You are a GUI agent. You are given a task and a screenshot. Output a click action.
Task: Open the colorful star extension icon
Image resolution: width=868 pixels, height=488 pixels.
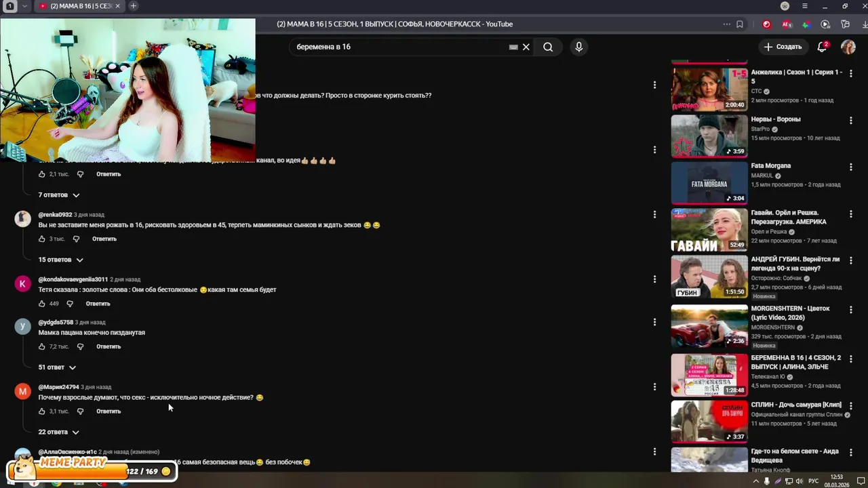(806, 24)
